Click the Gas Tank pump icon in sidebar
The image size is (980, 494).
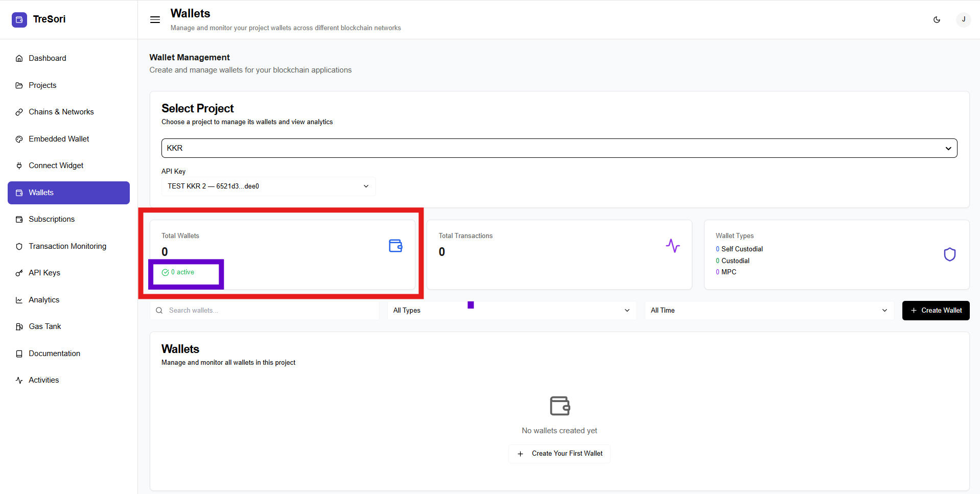(x=19, y=326)
